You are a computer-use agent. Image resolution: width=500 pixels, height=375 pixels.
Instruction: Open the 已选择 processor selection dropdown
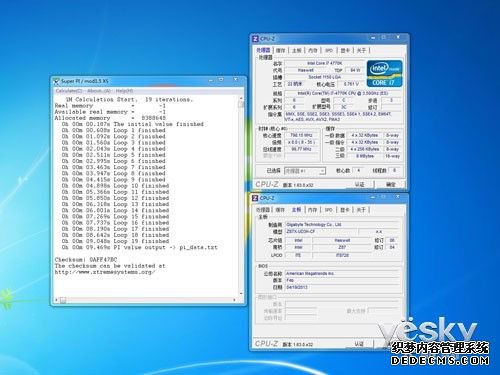point(305,171)
